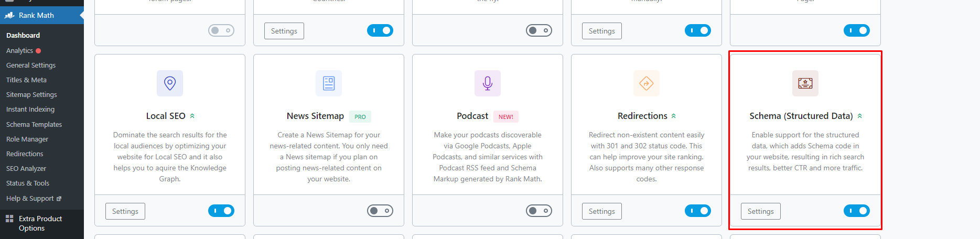Turn off the Redirections module toggle

(698, 211)
